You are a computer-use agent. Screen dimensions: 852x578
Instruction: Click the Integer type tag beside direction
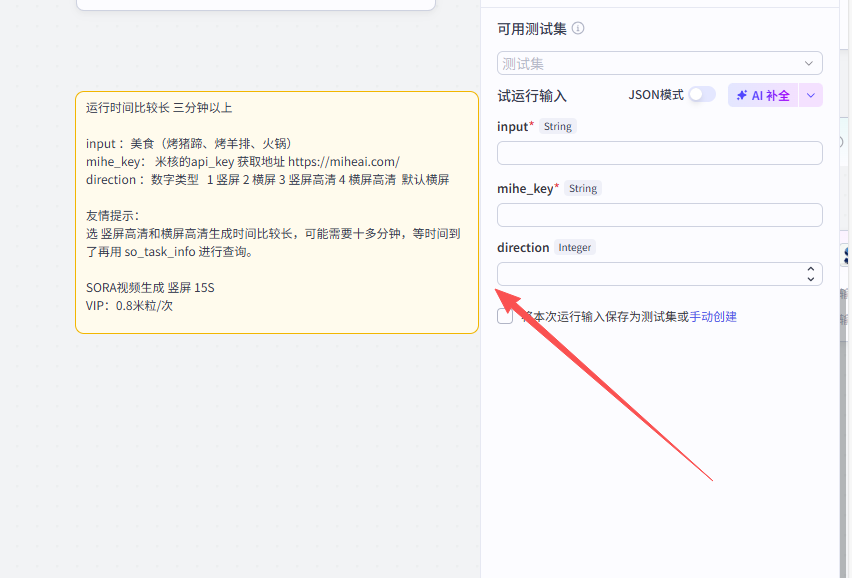tap(575, 247)
